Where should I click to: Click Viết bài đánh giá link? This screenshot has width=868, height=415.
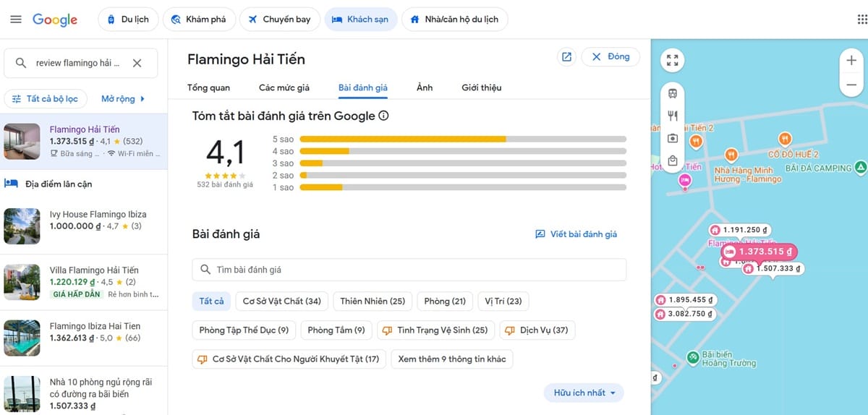(x=576, y=234)
